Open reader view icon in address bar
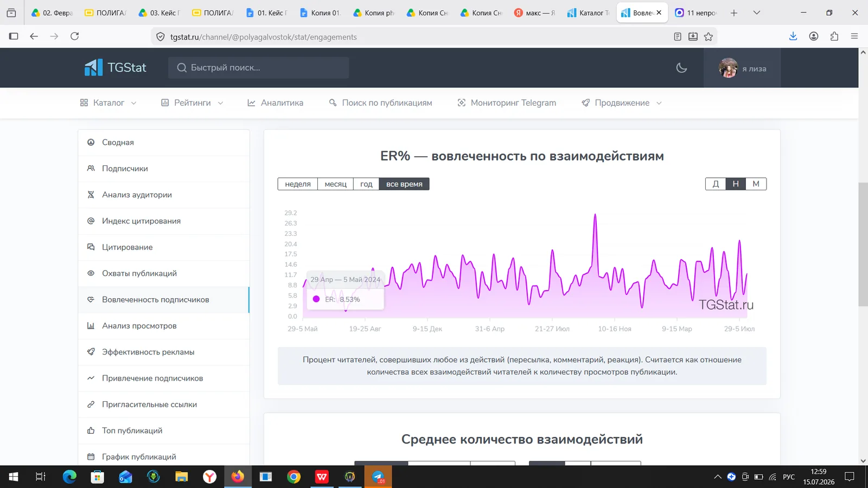The width and height of the screenshot is (868, 488). 678,37
